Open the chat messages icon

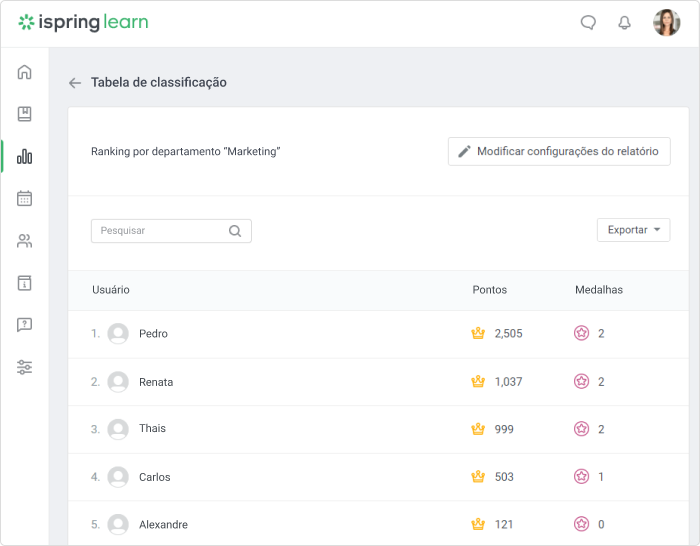coord(588,23)
